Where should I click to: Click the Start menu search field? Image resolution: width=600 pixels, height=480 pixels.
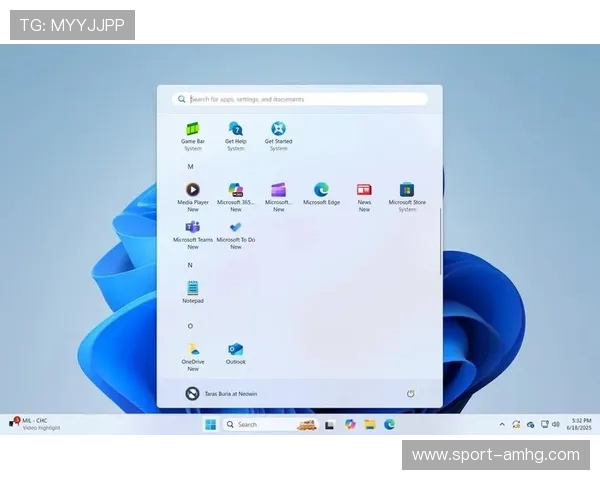300,99
